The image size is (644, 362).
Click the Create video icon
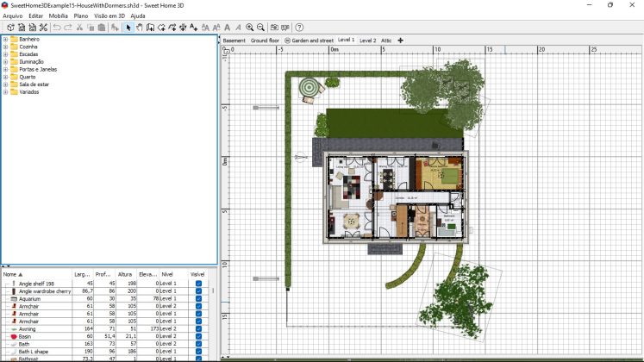[x=284, y=28]
